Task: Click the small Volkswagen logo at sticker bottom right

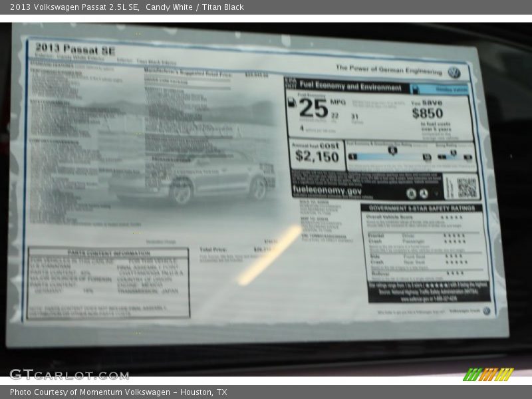Action: 487,311
